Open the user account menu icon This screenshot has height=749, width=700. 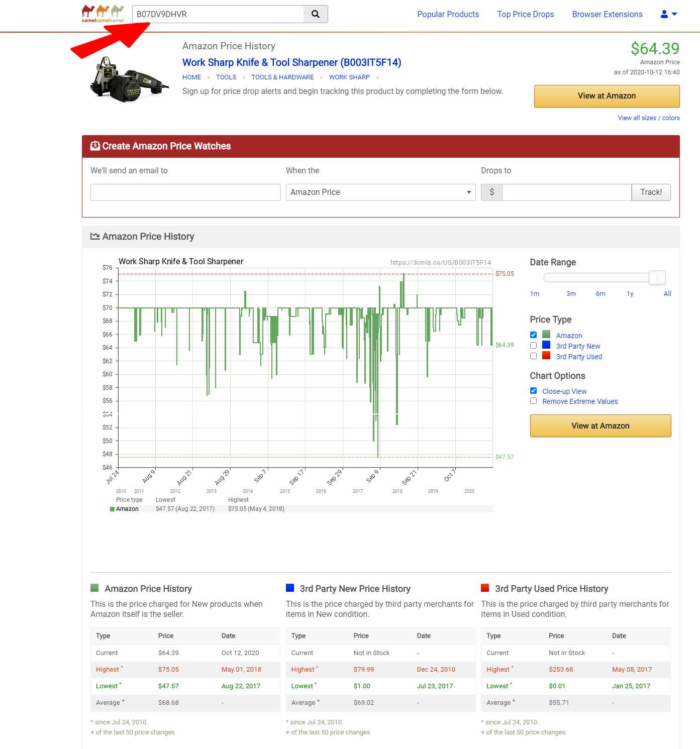point(669,14)
